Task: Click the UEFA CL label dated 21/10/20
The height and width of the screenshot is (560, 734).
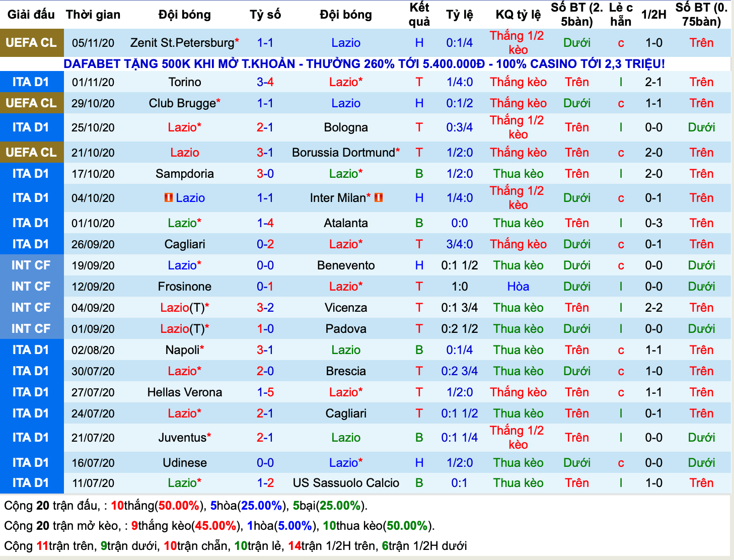Action: pyautogui.click(x=32, y=153)
